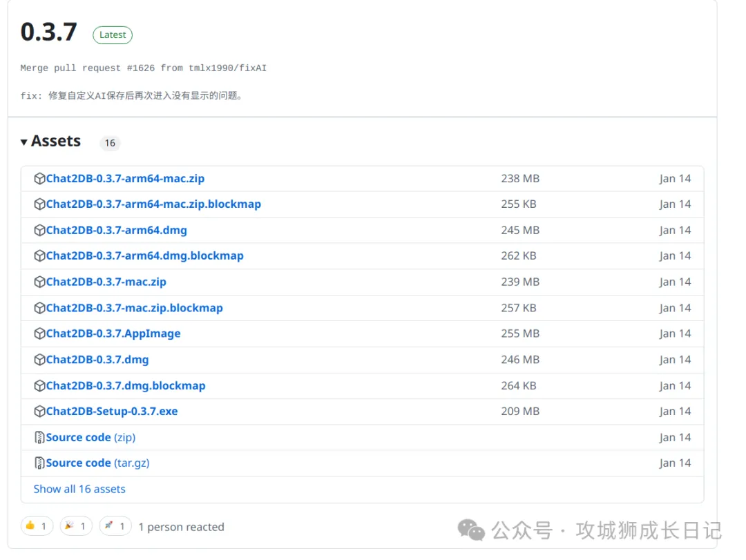Click package icon beside Chat2DB-0.3.7-arm64.dmg
The image size is (746, 560).
(x=39, y=231)
